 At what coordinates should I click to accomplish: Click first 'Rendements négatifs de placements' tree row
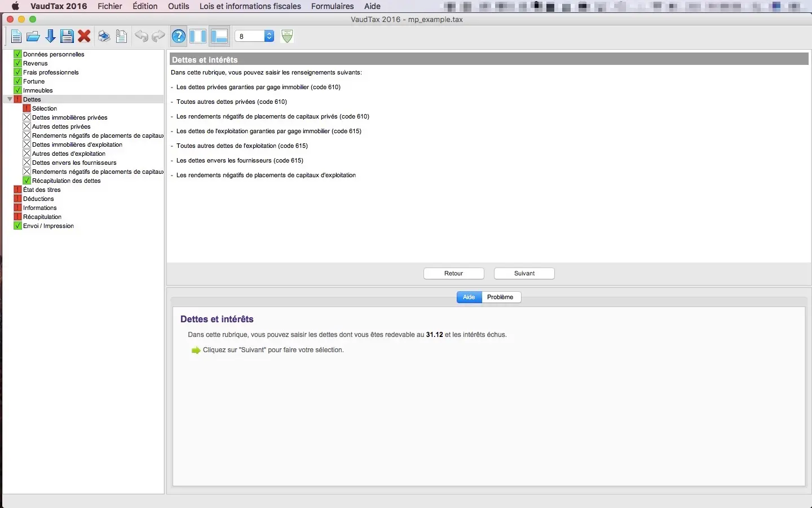[98, 135]
